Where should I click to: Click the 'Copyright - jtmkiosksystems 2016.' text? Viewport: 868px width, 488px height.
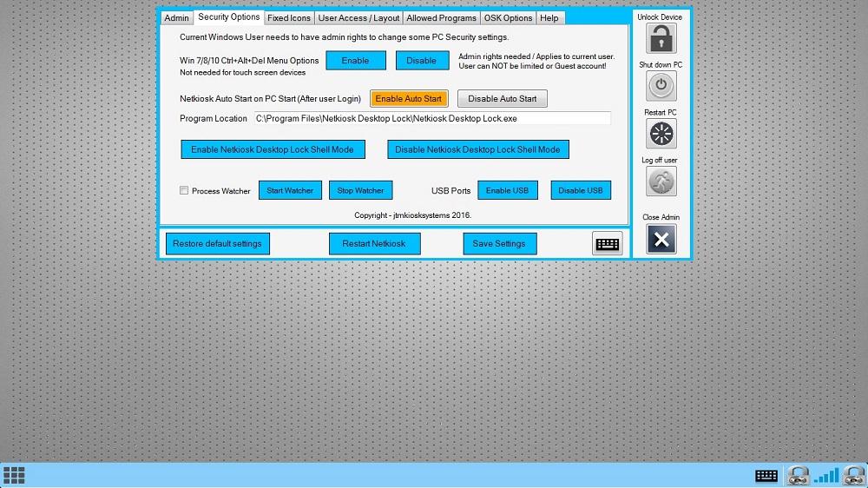(413, 215)
